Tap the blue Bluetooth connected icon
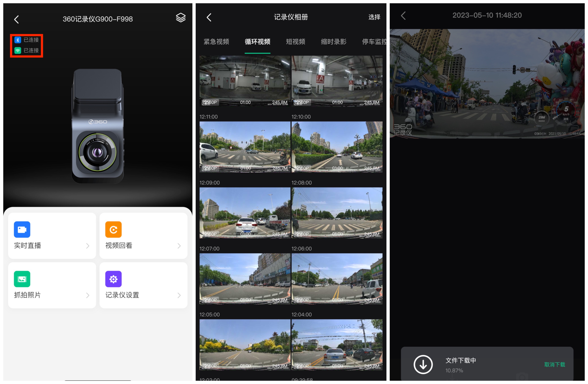 click(18, 40)
